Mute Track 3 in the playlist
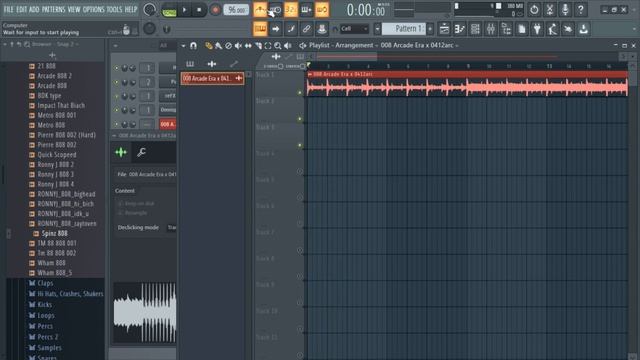Screen dimensions: 640x360 point(300,145)
